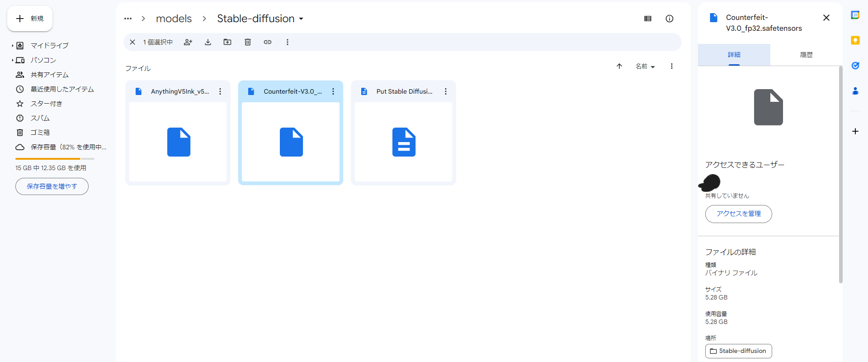868x362 pixels.
Task: Open マイドライブ in the sidebar
Action: [49, 46]
